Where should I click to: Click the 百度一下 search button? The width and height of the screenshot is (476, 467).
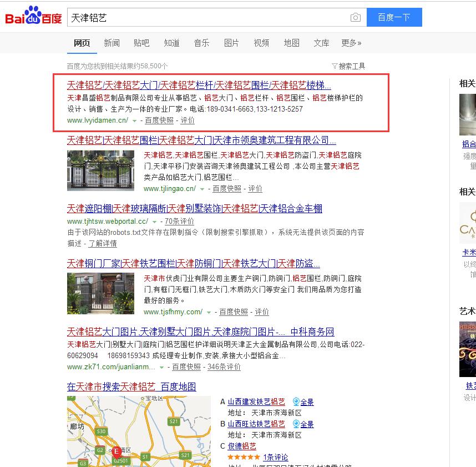point(394,17)
